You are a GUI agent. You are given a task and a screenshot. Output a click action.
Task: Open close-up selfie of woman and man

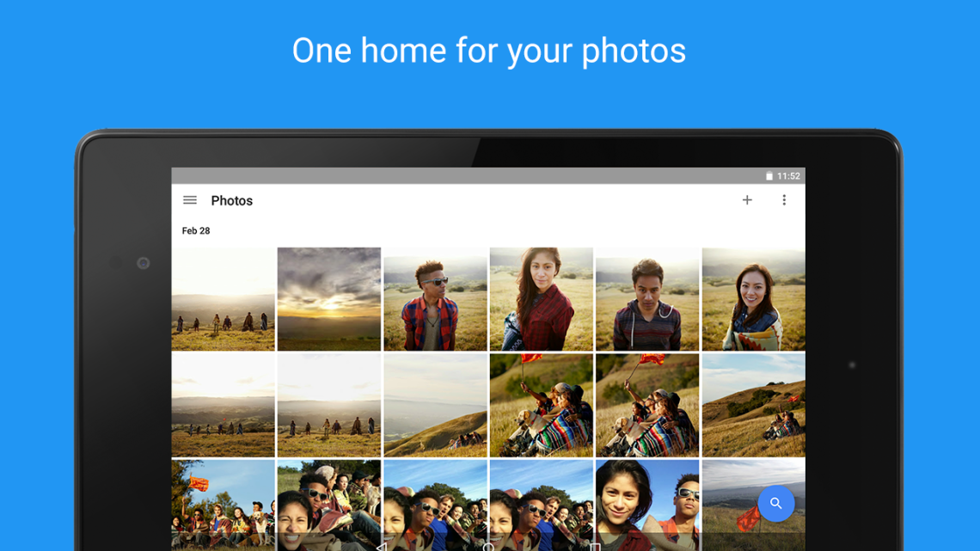pos(647,505)
